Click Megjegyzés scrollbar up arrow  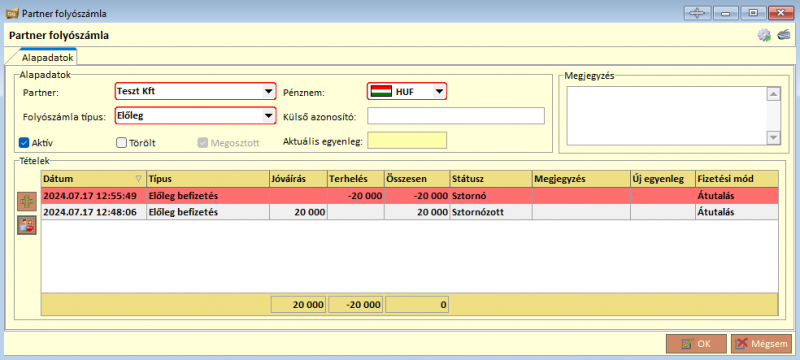(774, 94)
